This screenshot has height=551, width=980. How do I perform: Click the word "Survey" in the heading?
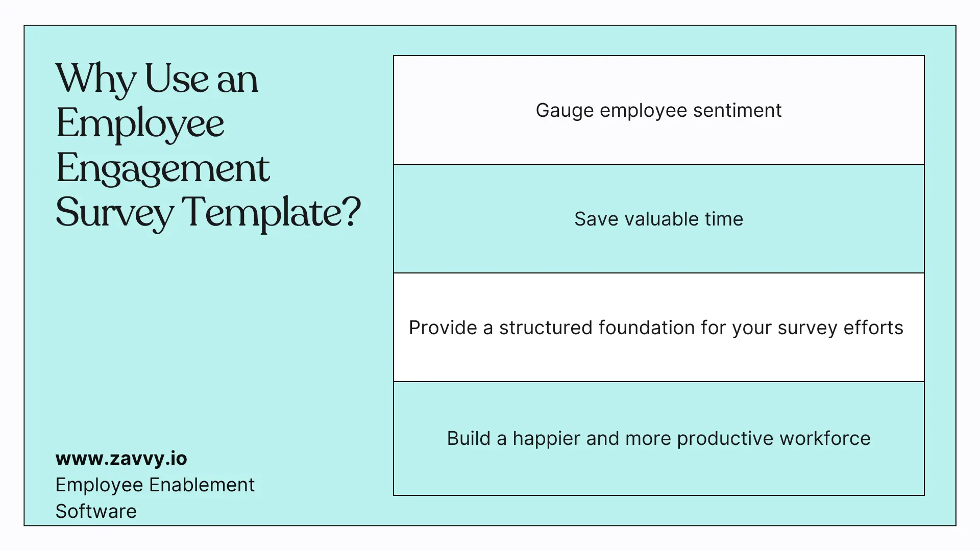point(114,213)
